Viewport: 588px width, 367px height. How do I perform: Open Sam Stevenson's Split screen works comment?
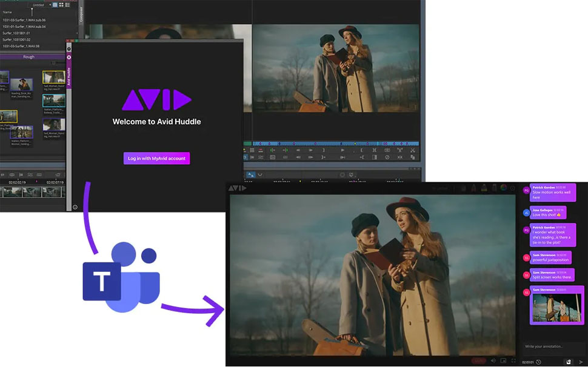coord(552,275)
